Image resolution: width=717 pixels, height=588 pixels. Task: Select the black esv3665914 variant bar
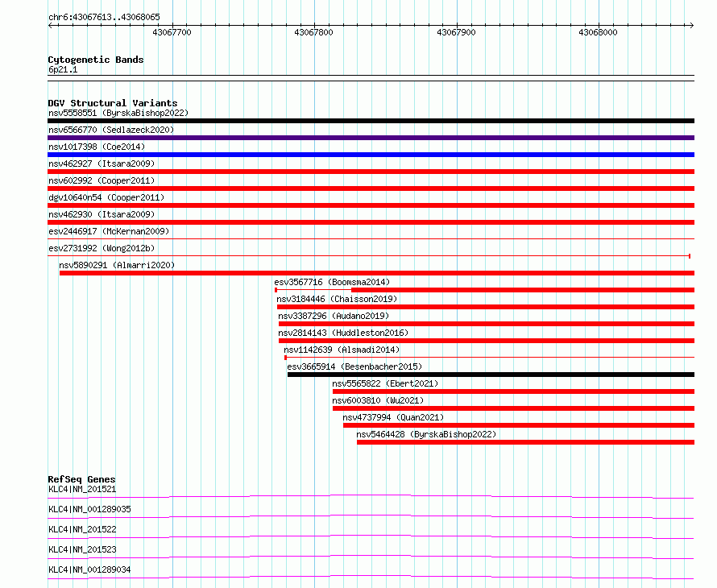pyautogui.click(x=491, y=375)
